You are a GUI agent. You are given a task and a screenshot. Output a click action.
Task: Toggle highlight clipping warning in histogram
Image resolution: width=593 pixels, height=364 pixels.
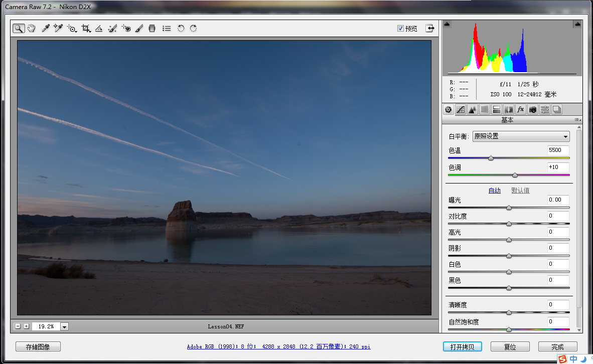pos(577,24)
